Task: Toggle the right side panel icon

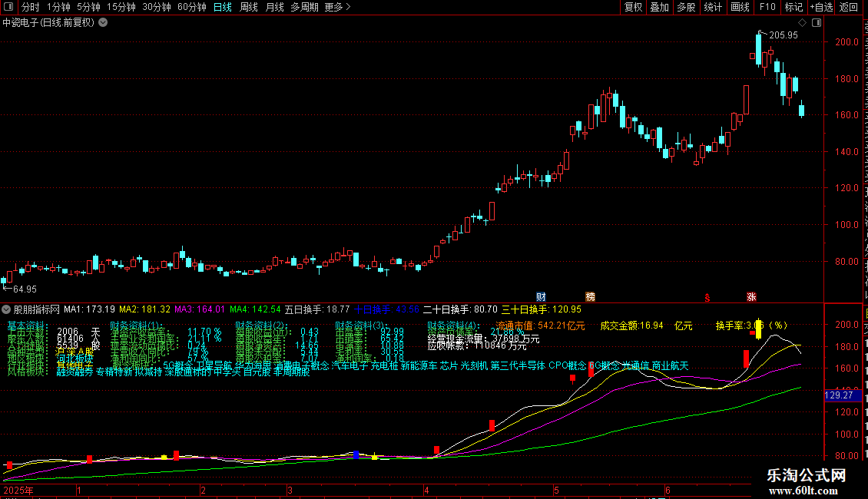Action: [x=817, y=23]
